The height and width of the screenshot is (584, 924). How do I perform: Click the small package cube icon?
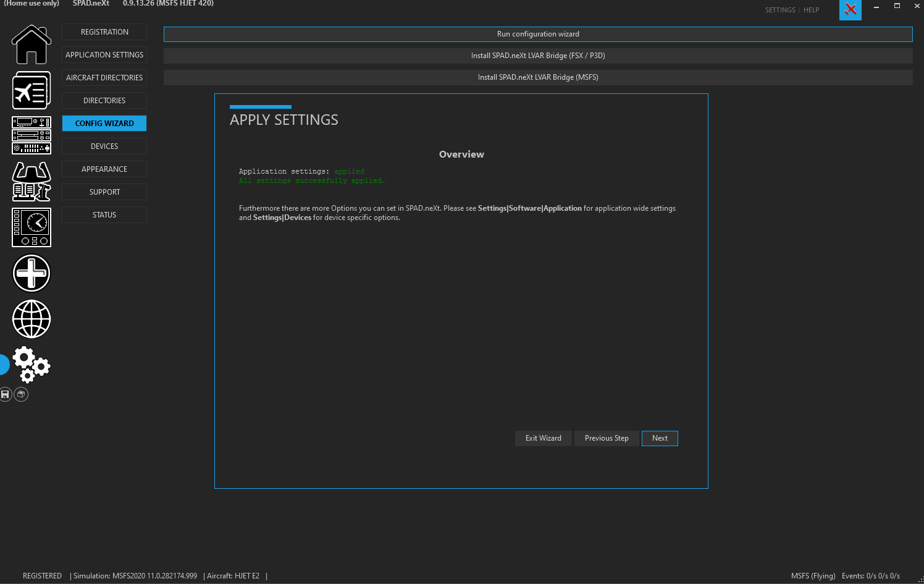point(21,394)
